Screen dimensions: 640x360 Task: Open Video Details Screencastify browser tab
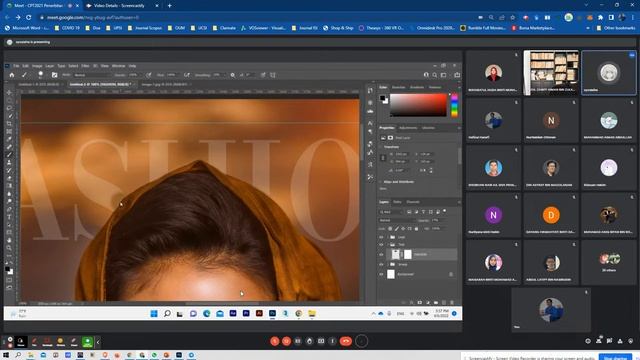point(120,6)
